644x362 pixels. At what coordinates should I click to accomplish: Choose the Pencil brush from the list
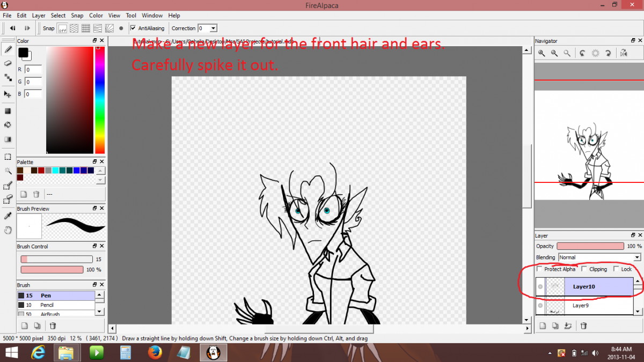[47, 305]
